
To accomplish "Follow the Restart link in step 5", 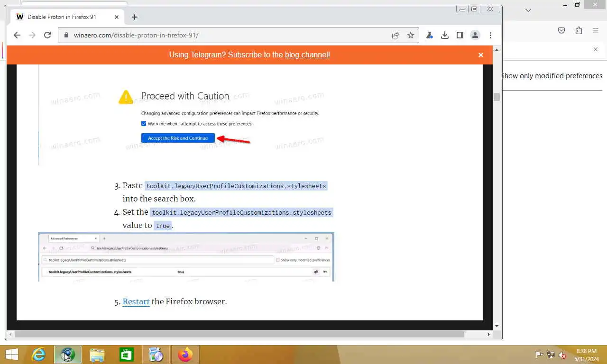I will point(136,301).
